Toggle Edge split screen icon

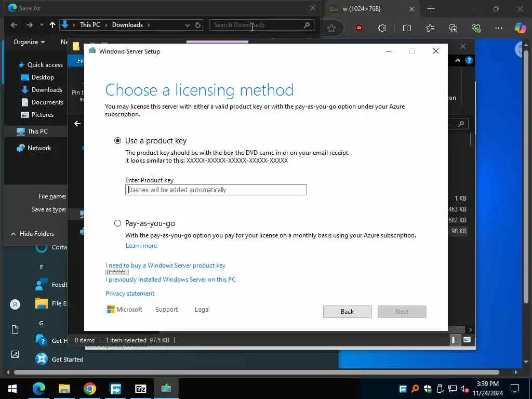tap(407, 28)
